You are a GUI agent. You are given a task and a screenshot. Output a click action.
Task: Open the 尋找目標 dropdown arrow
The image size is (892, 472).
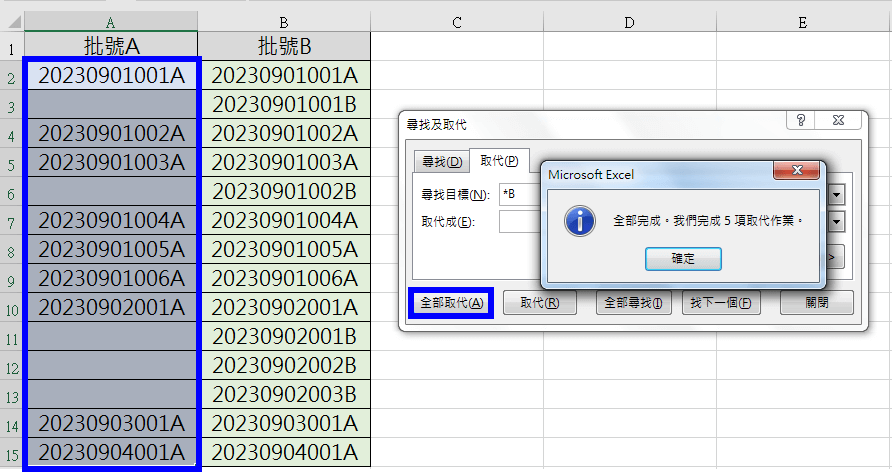coord(836,194)
